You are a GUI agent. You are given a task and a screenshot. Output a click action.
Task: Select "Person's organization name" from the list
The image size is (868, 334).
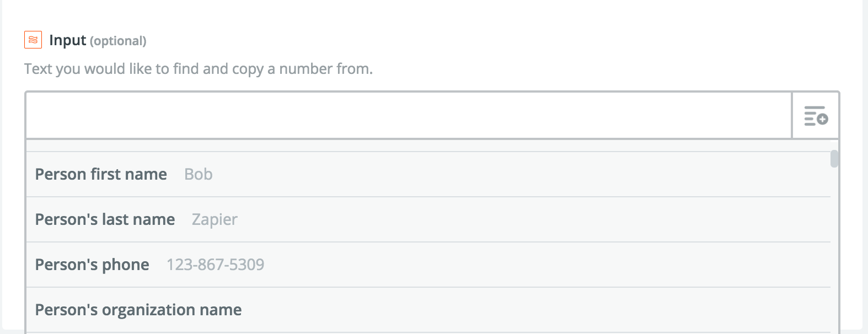click(428, 310)
